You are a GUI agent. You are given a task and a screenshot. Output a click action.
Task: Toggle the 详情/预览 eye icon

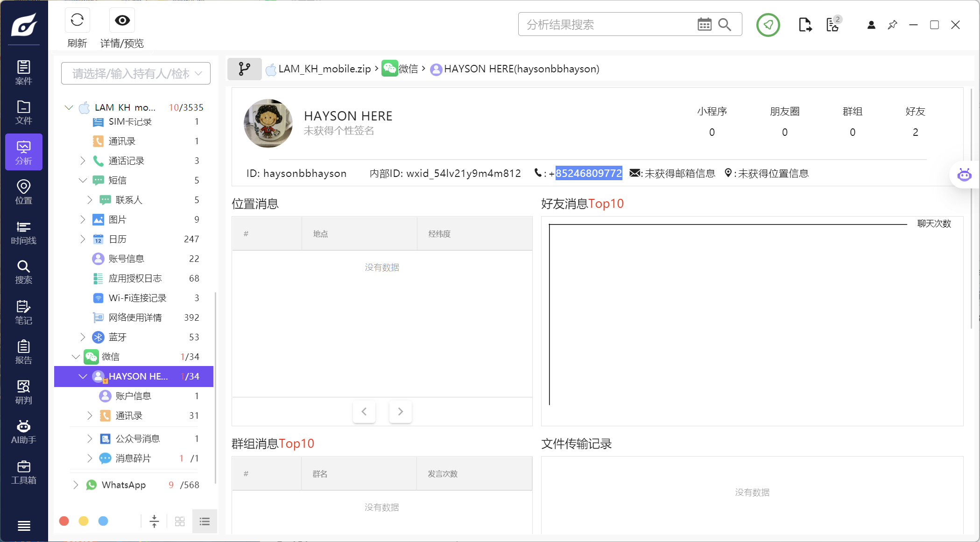click(x=122, y=20)
